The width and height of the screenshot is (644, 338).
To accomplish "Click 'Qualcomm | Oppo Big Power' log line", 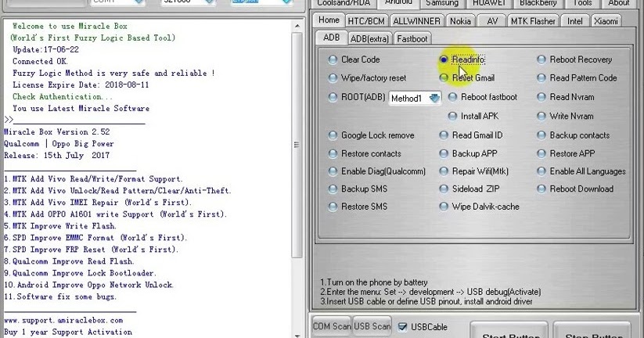I will 59,144.
